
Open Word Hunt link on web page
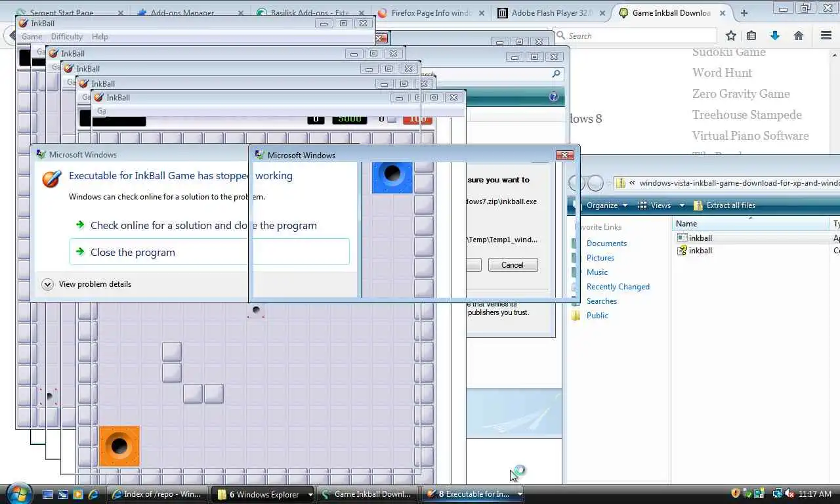click(x=722, y=73)
